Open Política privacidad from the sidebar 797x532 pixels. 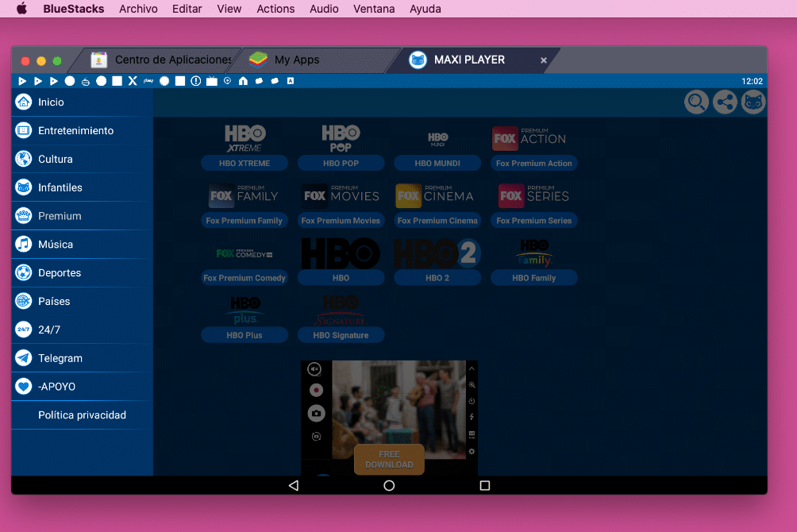(82, 414)
